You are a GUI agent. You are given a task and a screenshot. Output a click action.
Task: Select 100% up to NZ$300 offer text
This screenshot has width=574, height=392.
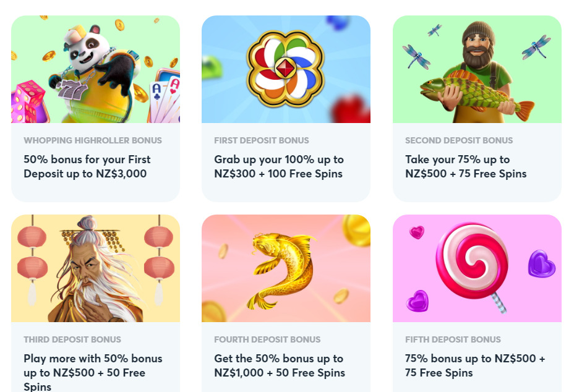(x=279, y=166)
